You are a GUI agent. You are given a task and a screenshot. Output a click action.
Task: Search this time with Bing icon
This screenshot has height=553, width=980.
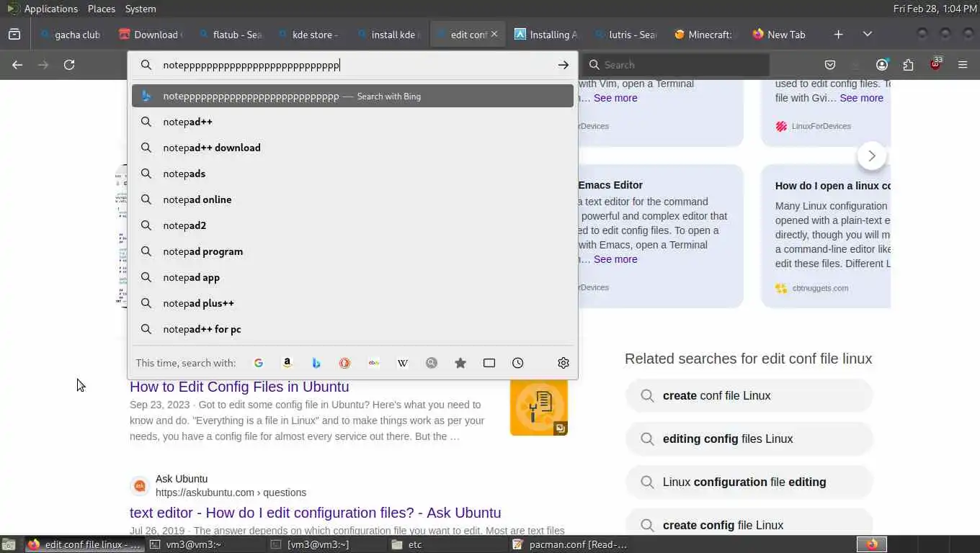tap(316, 363)
